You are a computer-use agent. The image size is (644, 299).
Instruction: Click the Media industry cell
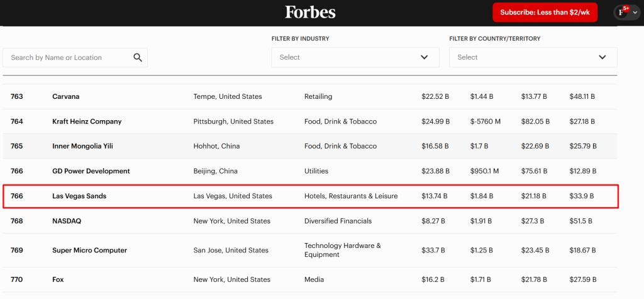pos(314,279)
